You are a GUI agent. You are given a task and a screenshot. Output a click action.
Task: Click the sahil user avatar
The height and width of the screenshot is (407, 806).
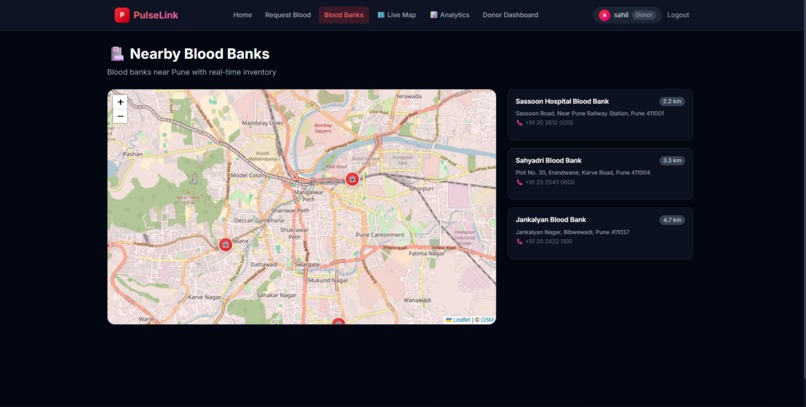(x=604, y=15)
